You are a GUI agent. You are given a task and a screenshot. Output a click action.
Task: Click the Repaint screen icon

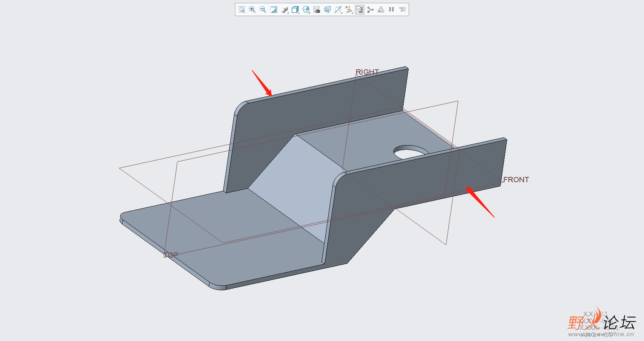point(274,9)
